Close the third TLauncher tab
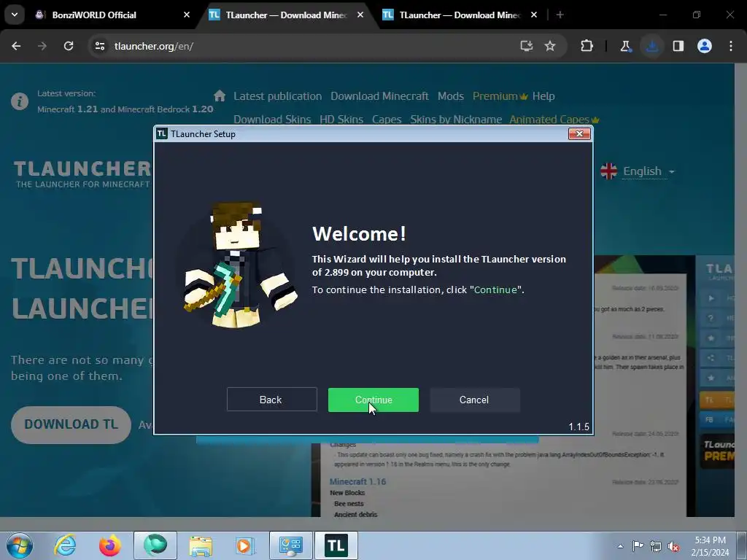Viewport: 747px width, 560px height. [533, 15]
